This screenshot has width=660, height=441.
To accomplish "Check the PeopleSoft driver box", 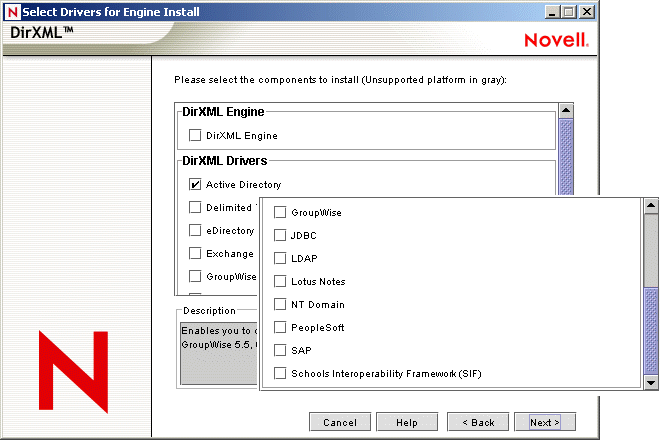I will [280, 327].
